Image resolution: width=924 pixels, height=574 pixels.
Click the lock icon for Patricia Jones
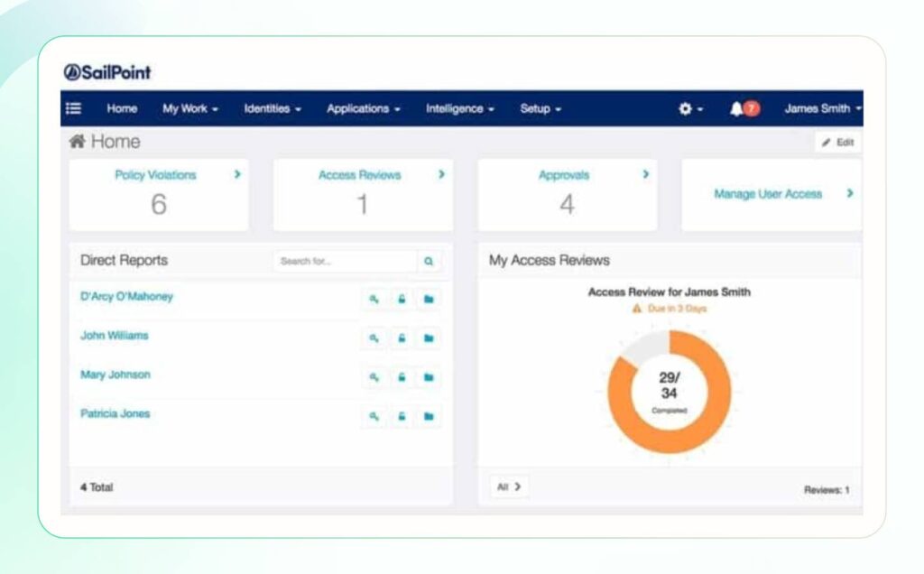click(402, 416)
